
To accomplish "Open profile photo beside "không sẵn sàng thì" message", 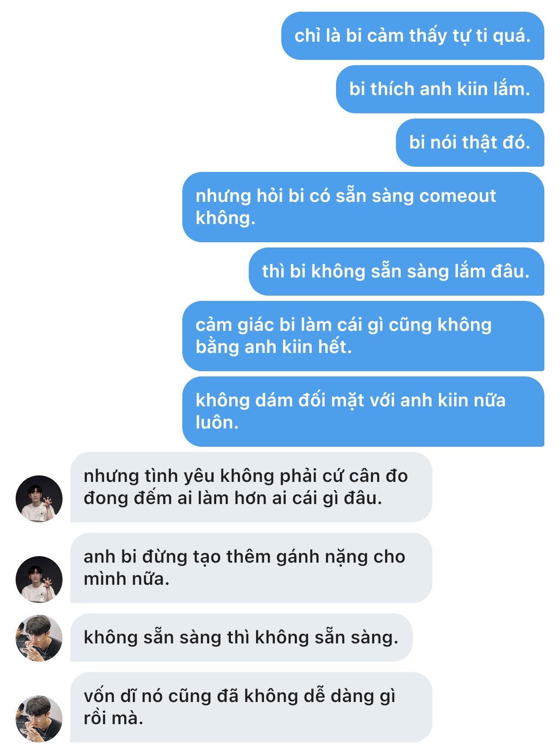I will coord(39,638).
